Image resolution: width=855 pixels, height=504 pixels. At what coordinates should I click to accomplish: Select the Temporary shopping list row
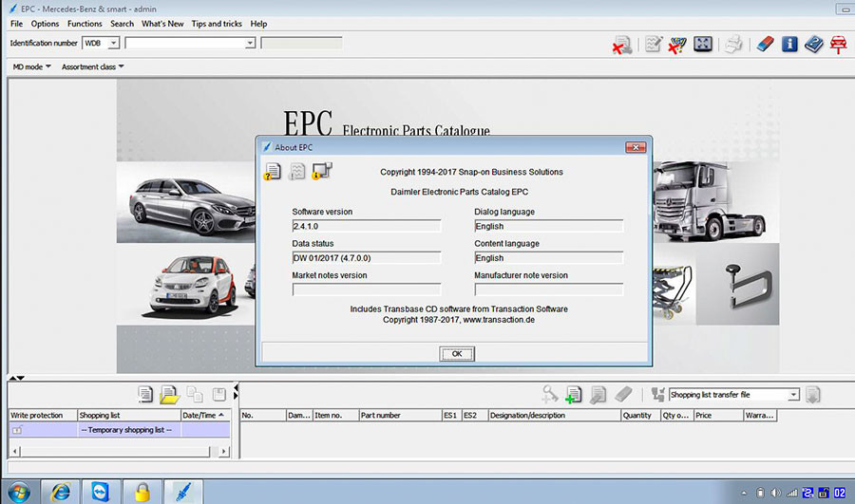[x=120, y=430]
